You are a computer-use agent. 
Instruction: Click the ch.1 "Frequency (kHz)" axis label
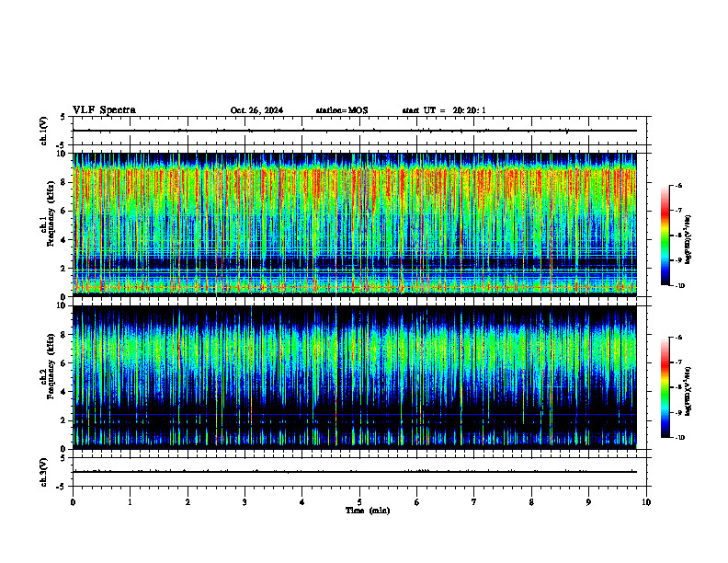coord(51,213)
